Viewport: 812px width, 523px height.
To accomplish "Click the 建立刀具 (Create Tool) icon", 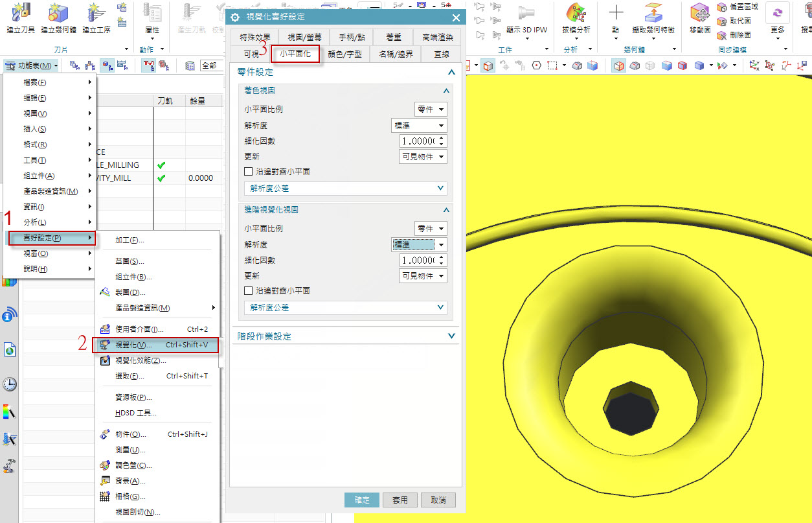I will coord(21,12).
